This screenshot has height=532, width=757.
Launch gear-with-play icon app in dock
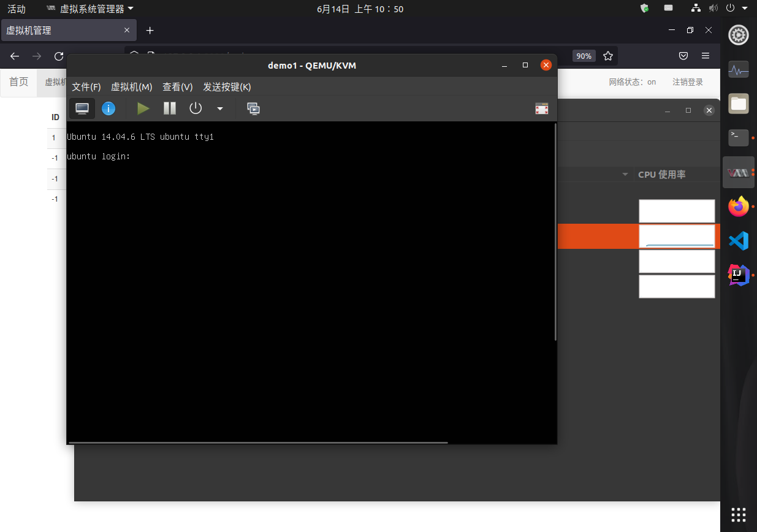click(738, 36)
